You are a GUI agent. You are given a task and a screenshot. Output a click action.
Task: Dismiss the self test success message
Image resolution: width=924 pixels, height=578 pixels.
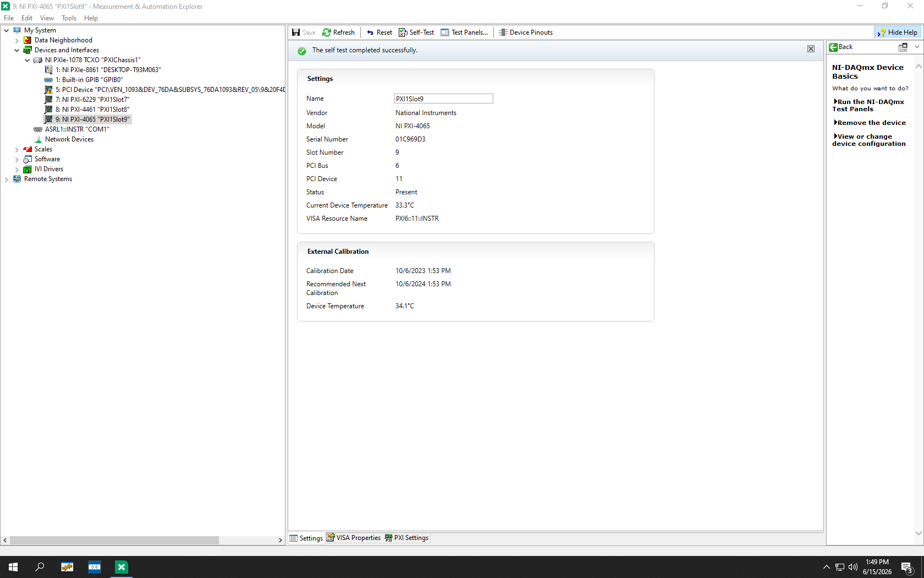tap(811, 49)
